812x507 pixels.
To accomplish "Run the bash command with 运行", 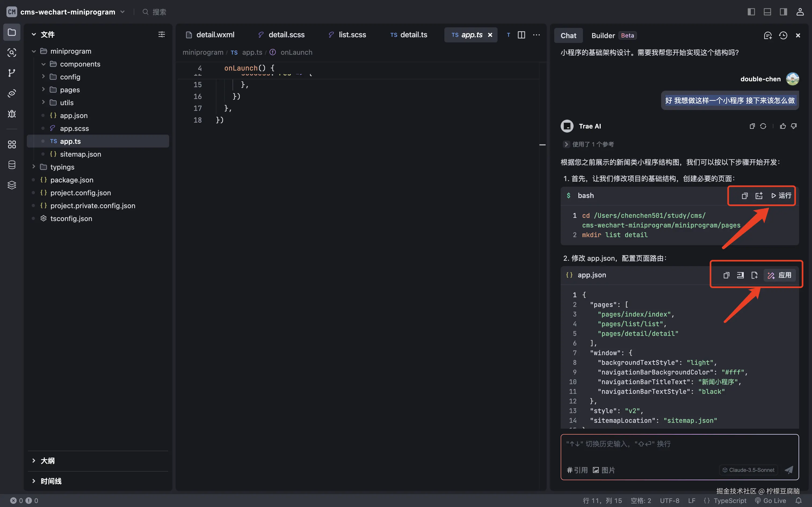I will (781, 196).
